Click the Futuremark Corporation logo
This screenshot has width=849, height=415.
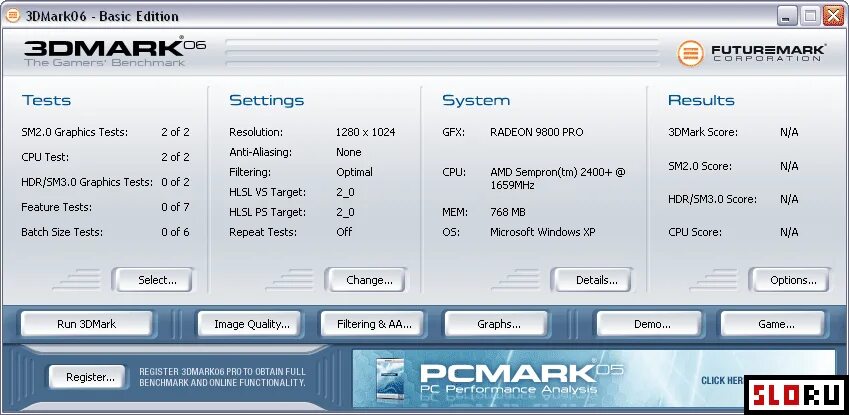pos(752,53)
